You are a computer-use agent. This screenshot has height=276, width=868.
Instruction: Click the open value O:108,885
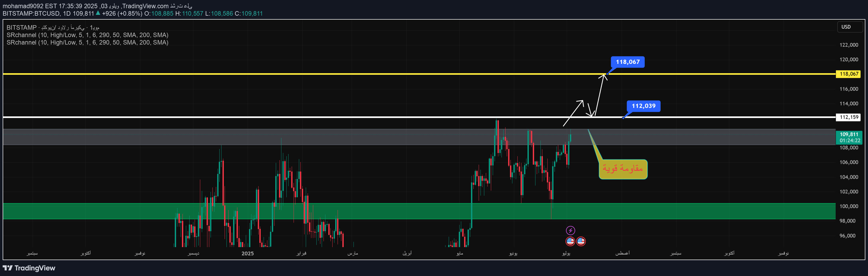(x=159, y=14)
